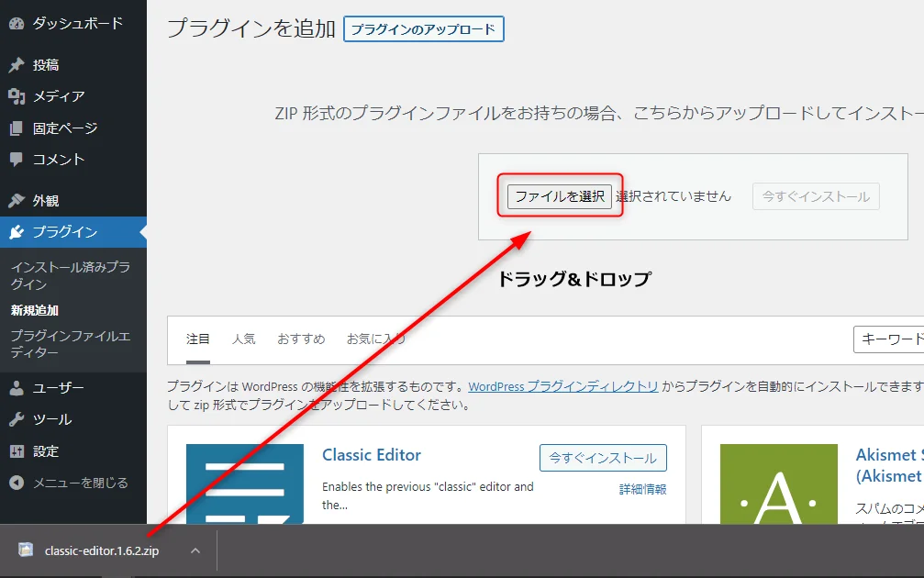
Task: Select the 新規追加 submenu item
Action: click(x=34, y=310)
